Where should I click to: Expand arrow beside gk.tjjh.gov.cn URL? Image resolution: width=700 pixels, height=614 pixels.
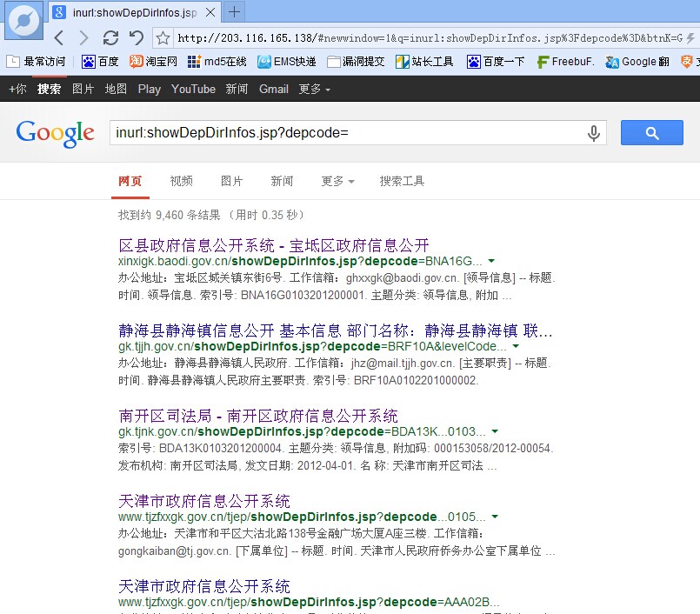pos(516,346)
